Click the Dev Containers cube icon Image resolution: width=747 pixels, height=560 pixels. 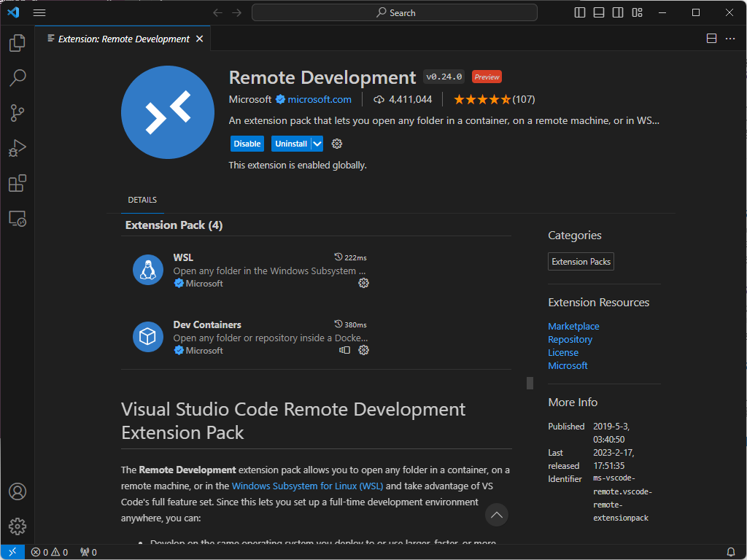click(148, 337)
